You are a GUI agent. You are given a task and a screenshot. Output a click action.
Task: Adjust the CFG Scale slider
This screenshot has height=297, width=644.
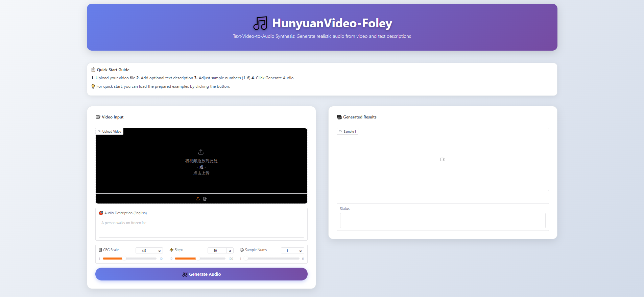(x=129, y=259)
